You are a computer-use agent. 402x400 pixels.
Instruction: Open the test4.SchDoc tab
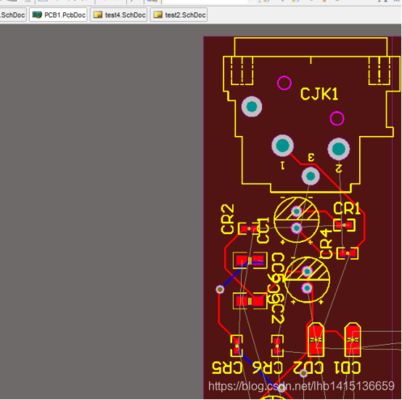pos(119,15)
